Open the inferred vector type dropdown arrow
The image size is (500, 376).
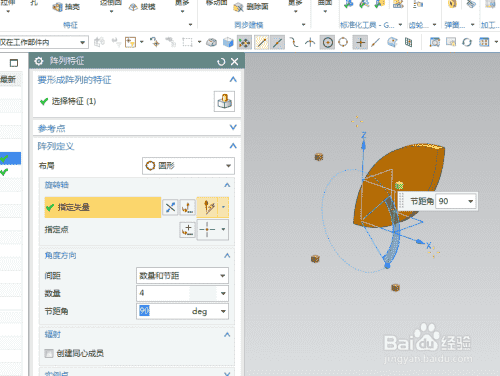point(224,207)
